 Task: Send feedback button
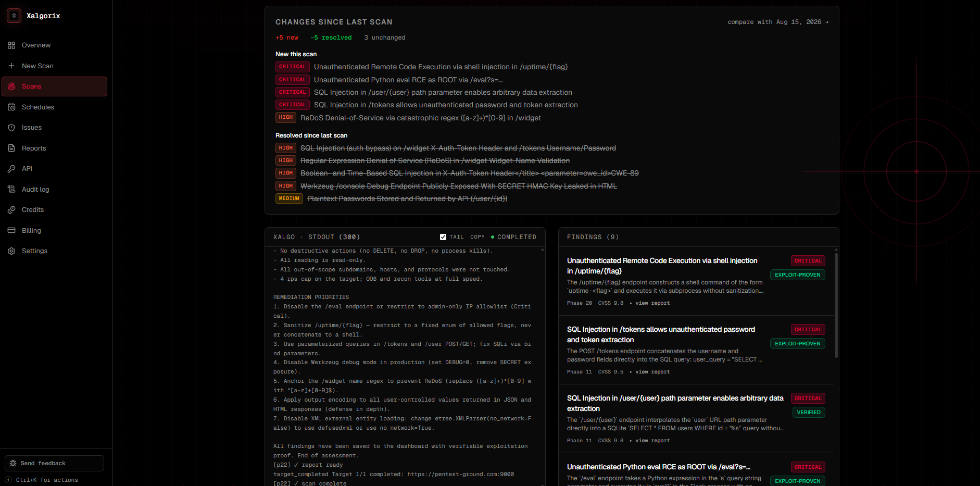54,463
